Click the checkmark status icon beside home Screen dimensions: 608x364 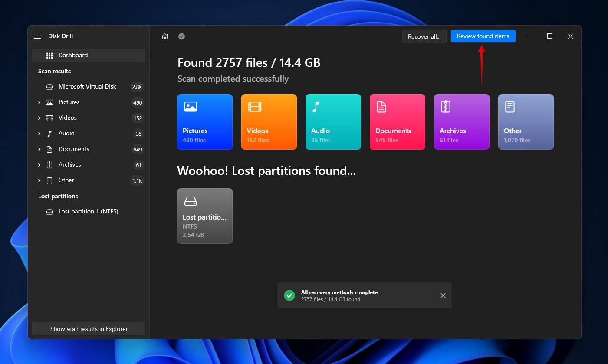tap(182, 36)
